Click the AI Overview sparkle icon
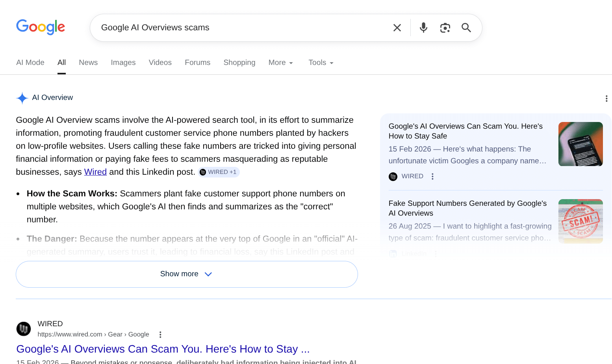This screenshot has width=612, height=364. [x=22, y=98]
